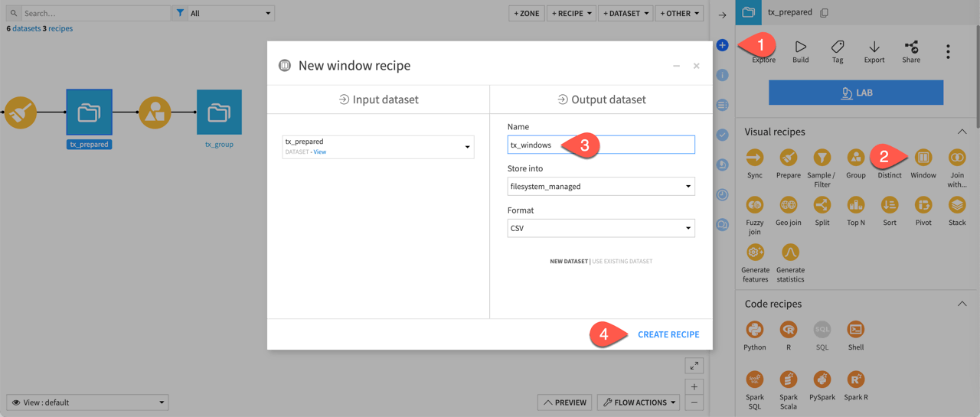Click the PREVIEW button
The height and width of the screenshot is (417, 980).
(565, 402)
